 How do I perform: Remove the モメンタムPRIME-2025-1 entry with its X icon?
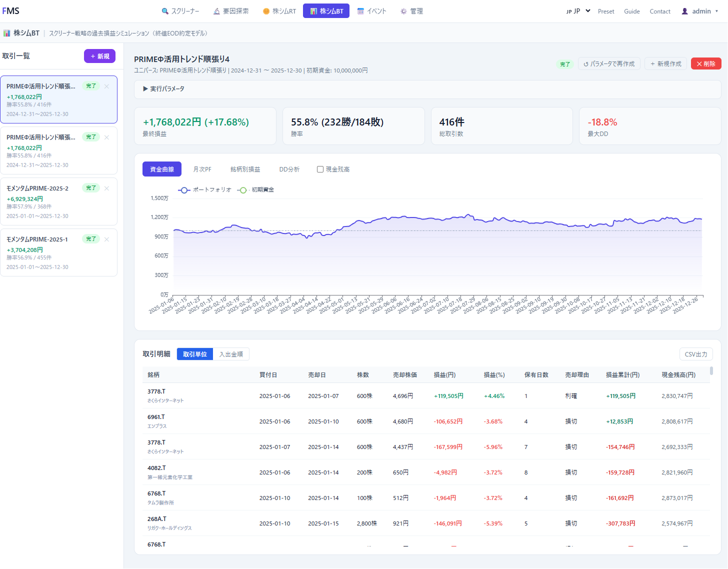[x=106, y=239]
